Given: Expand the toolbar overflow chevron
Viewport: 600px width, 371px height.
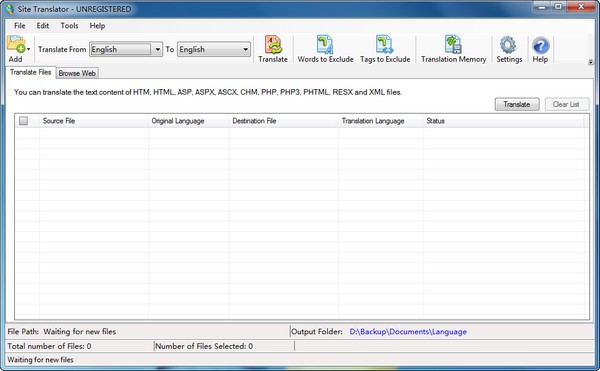Looking at the screenshot, I should click(591, 62).
